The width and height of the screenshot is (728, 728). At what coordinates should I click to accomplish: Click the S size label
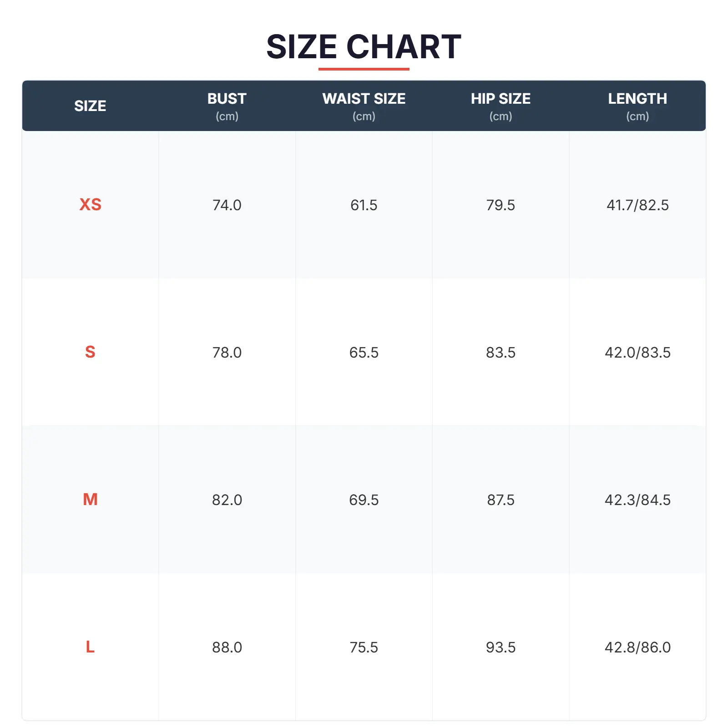(90, 352)
